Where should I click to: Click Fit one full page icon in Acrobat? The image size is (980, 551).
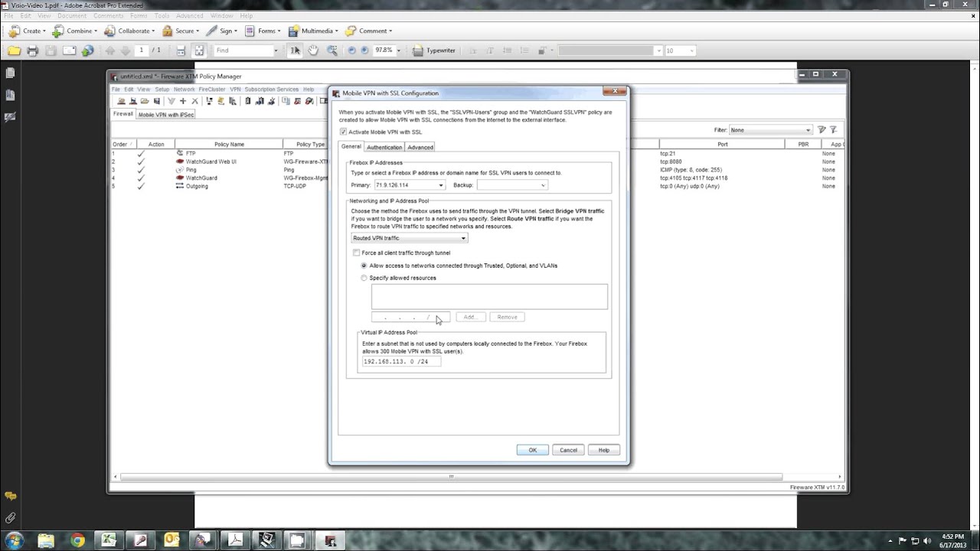click(199, 51)
